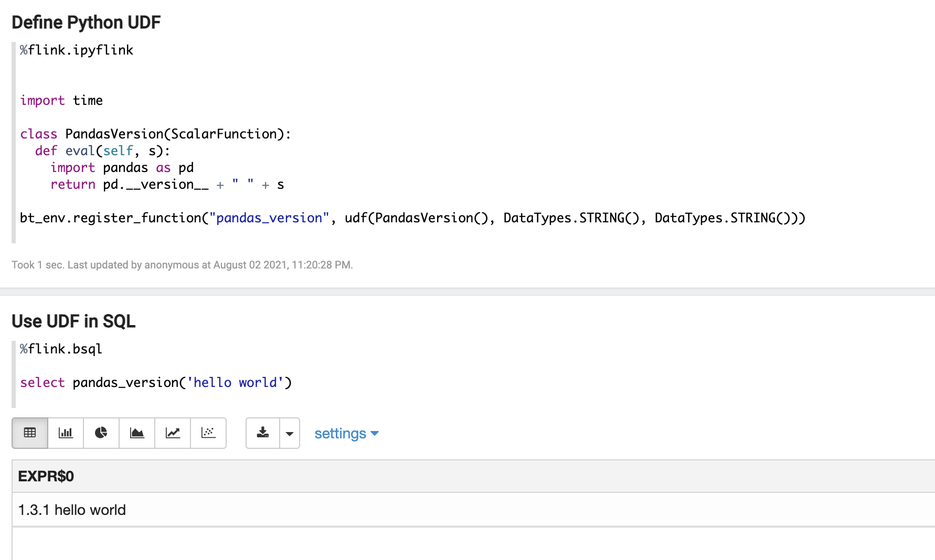Place cursor on the %flink.ipyflink line
Image resolution: width=935 pixels, height=560 pixels.
click(77, 50)
